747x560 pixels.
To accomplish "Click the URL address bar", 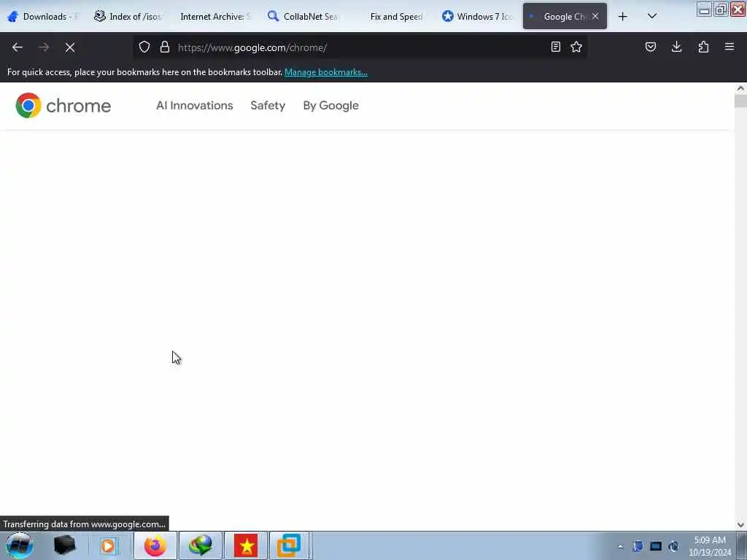I will pyautogui.click(x=360, y=47).
